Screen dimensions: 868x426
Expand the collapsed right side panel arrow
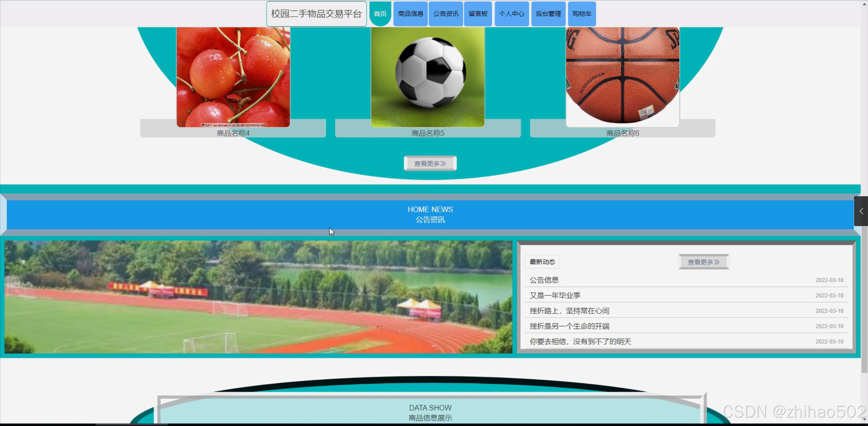pyautogui.click(x=861, y=211)
